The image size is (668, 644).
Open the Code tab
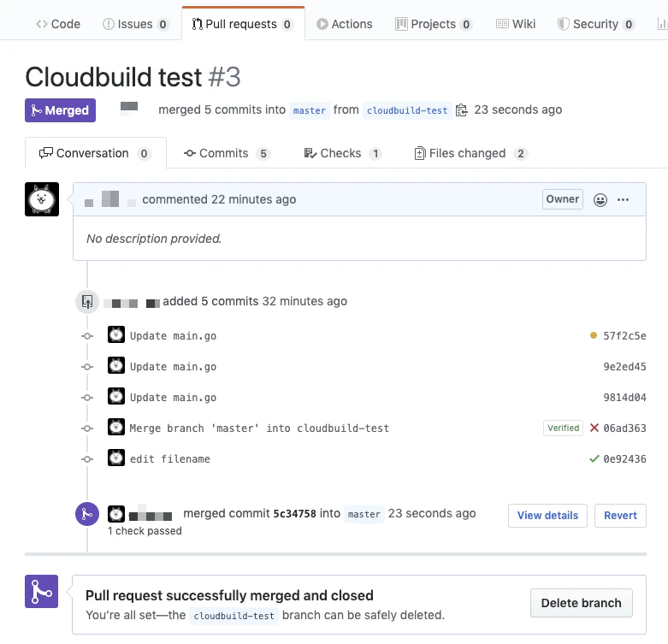(x=58, y=24)
